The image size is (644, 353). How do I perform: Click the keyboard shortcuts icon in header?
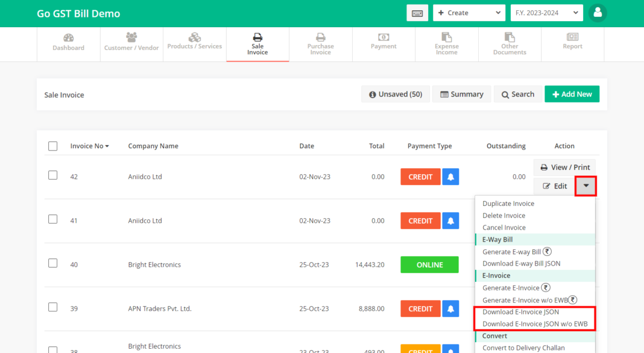coord(417,13)
